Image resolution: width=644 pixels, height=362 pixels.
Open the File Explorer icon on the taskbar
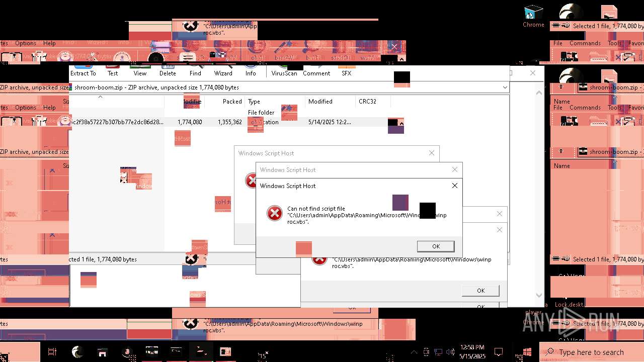point(102,352)
